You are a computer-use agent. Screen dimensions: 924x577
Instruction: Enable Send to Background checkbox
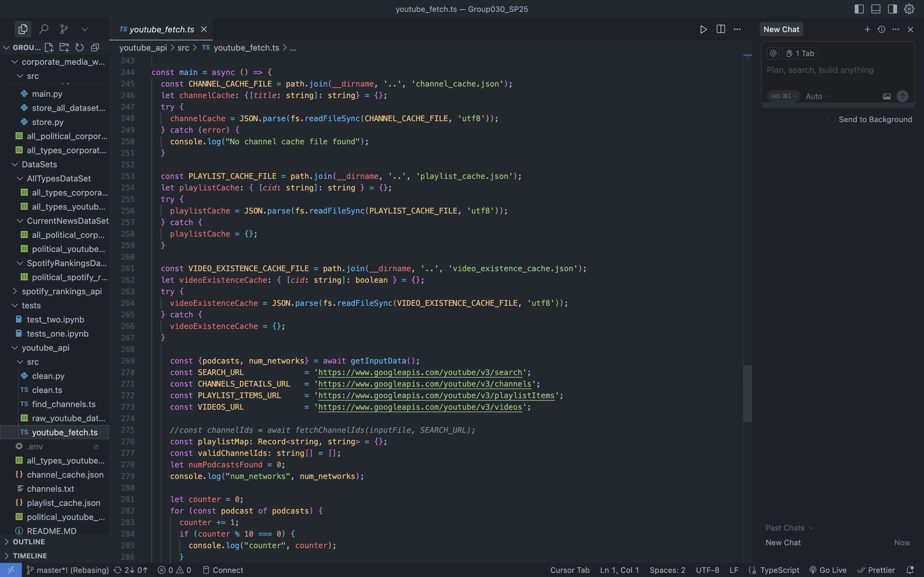pyautogui.click(x=831, y=120)
